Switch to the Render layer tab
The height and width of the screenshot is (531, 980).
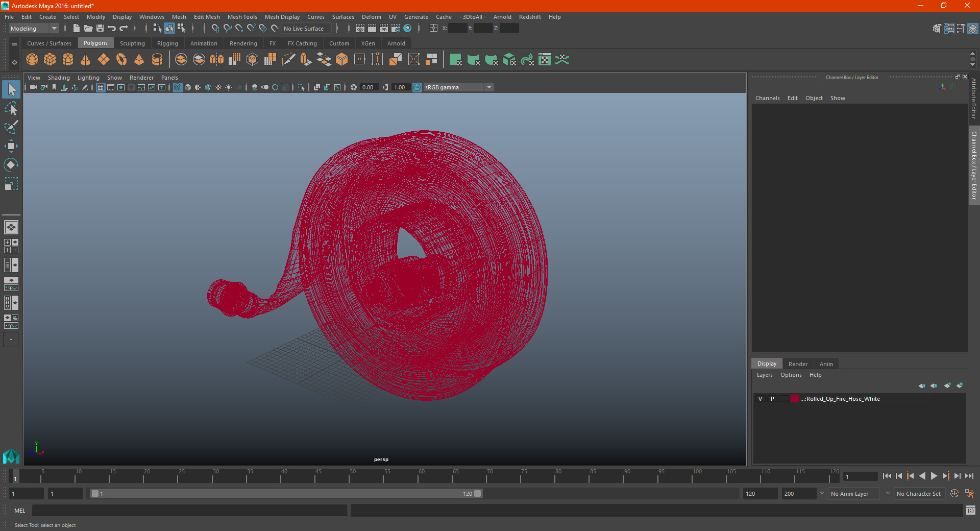coord(798,364)
